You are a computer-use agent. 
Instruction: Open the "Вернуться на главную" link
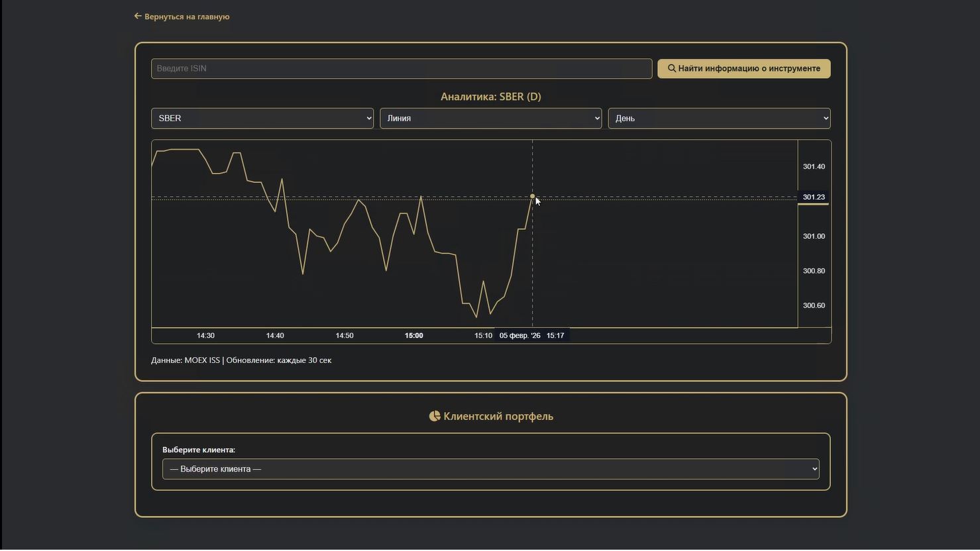[x=187, y=17]
